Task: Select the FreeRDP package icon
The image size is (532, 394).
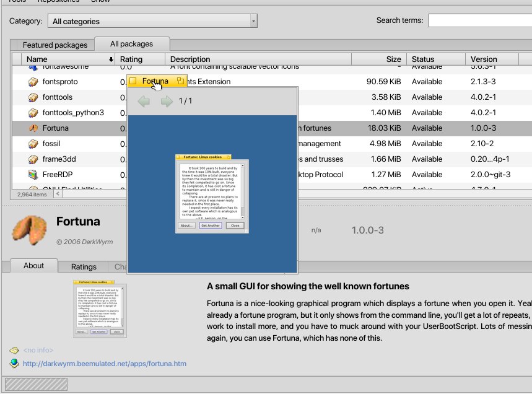Action: click(33, 175)
